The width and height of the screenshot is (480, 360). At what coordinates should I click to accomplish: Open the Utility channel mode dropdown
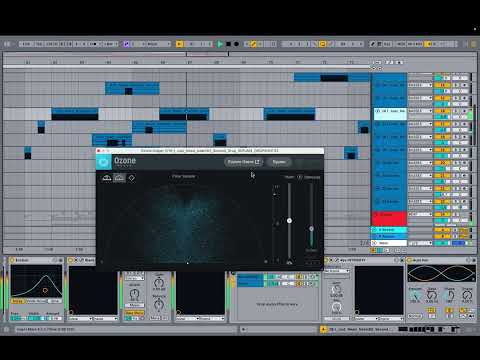[134, 278]
